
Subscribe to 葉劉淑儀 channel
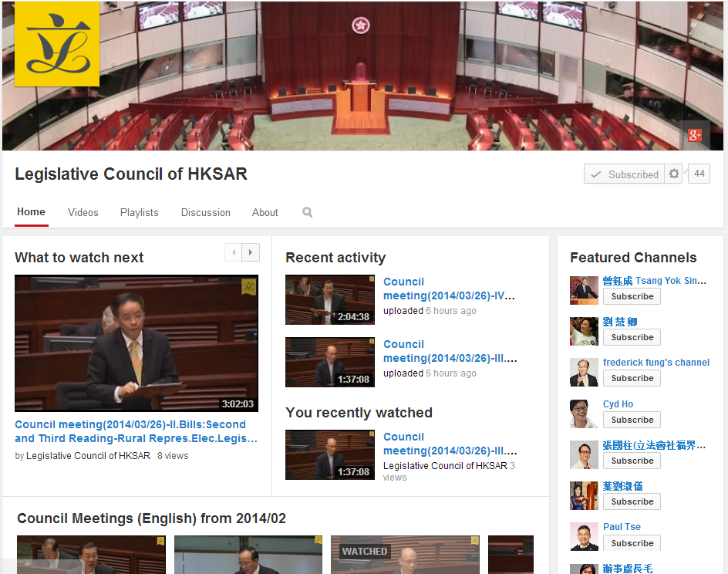[632, 501]
